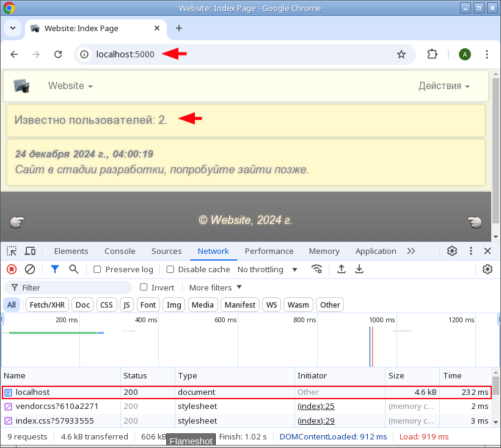Open network conditions wifi icon
The image size is (501, 448).
pyautogui.click(x=316, y=269)
